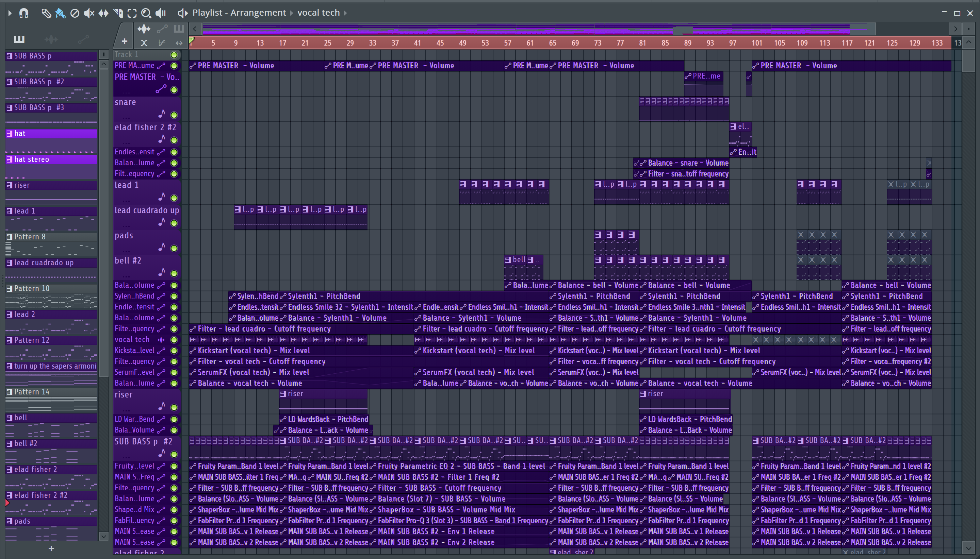Click the dot button beside the playlist right-scroll arrow
980x559 pixels.
click(x=969, y=29)
